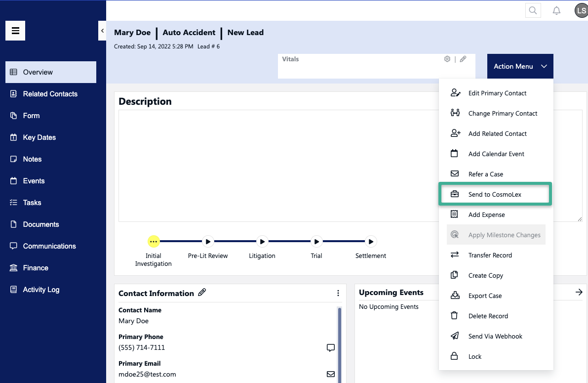
Task: Click the Vitals field
Action: pyautogui.click(x=377, y=66)
